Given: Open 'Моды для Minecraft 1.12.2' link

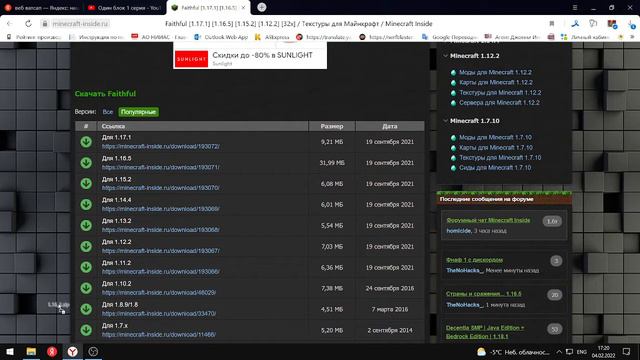Looking at the screenshot, I should point(495,72).
